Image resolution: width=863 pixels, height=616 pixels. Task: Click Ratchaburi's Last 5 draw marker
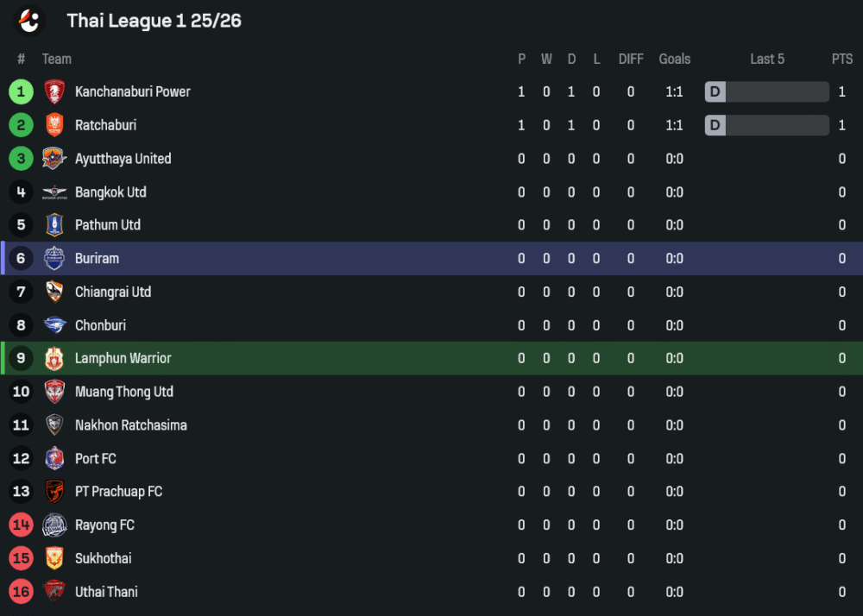point(715,125)
